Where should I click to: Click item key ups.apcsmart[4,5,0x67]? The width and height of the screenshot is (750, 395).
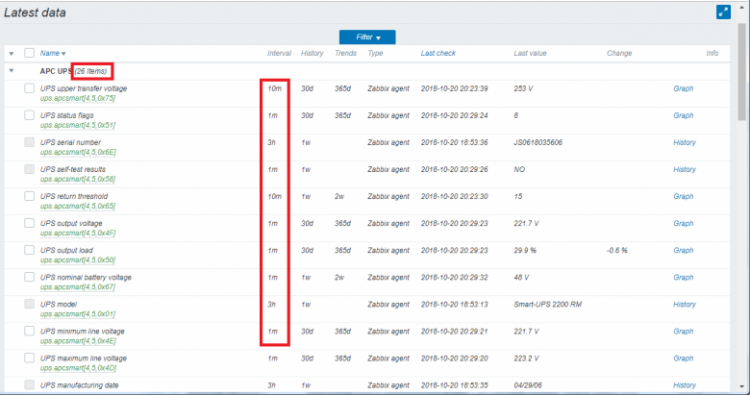pyautogui.click(x=77, y=287)
